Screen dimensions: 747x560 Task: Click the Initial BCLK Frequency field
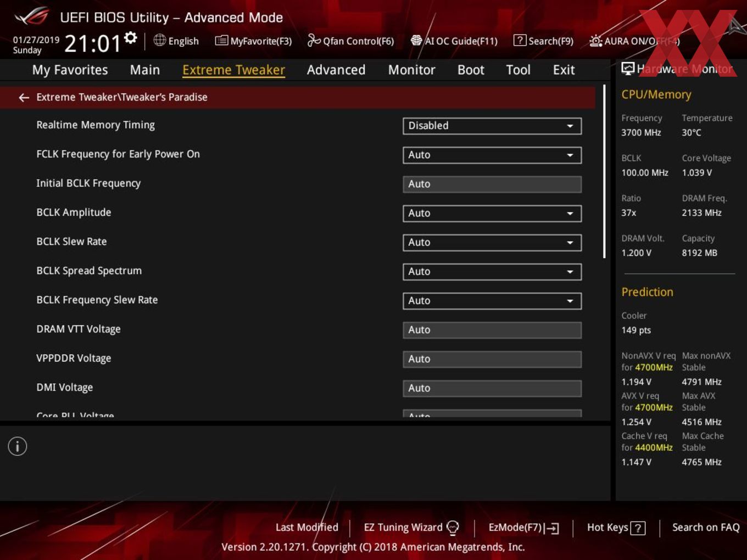pyautogui.click(x=492, y=184)
